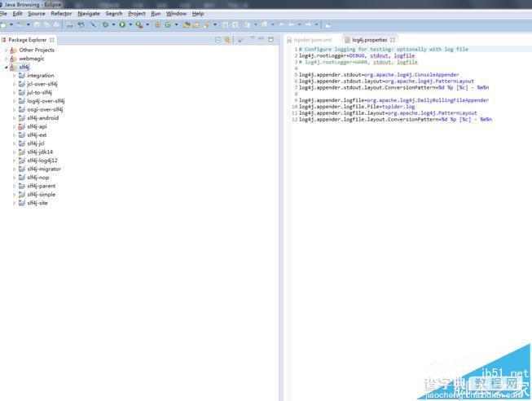
Task: Select the Package Explorer view tab
Action: click(28, 40)
